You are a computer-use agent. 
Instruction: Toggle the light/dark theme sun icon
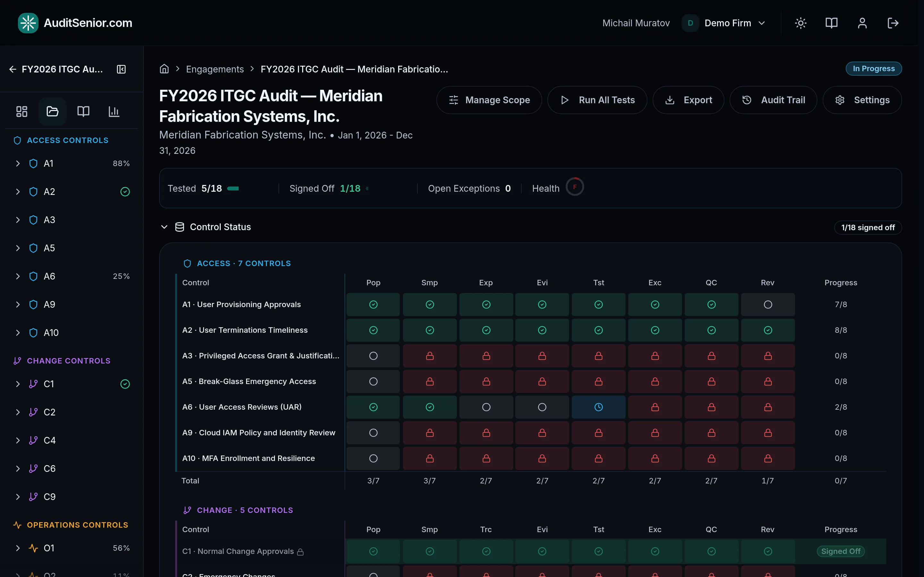800,23
